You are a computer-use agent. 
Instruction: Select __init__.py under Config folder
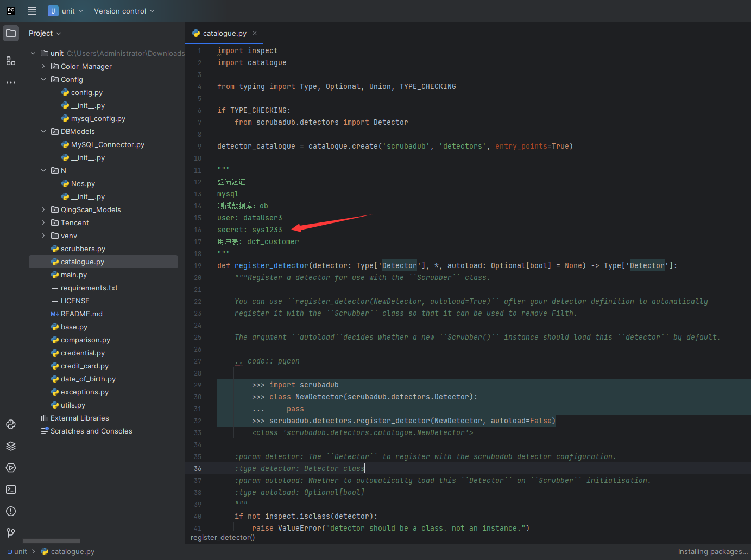click(x=83, y=105)
